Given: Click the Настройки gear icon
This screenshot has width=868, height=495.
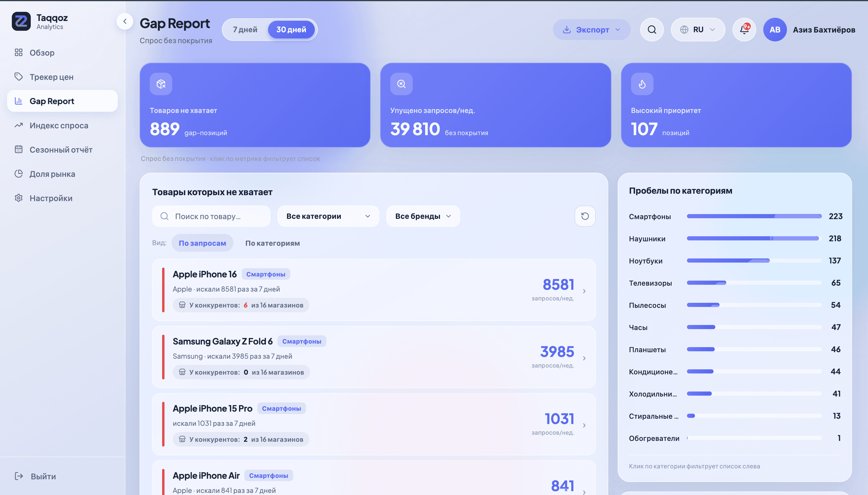Looking at the screenshot, I should click(19, 198).
